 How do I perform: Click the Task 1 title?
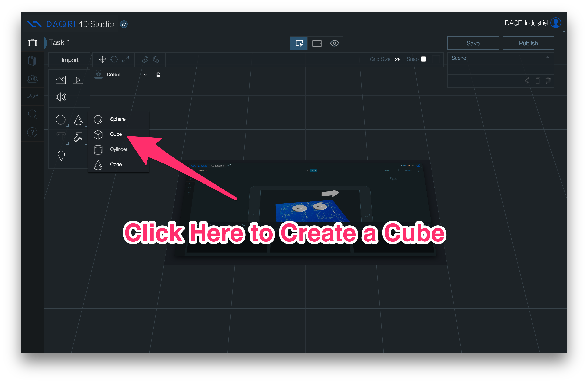tap(59, 42)
